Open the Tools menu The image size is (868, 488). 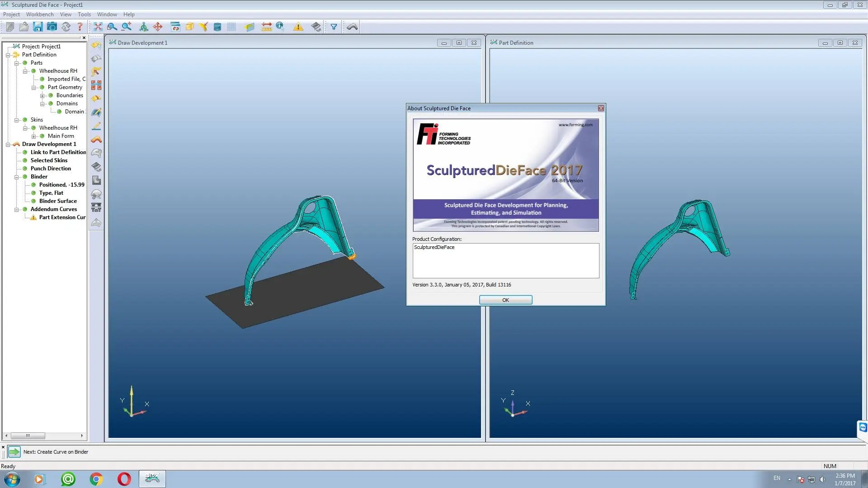point(84,14)
